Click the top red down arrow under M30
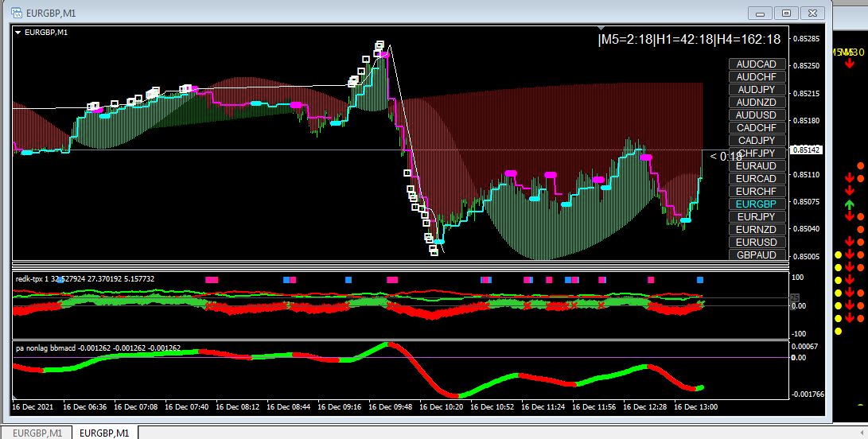Viewport: 868px width, 439px height. click(850, 64)
